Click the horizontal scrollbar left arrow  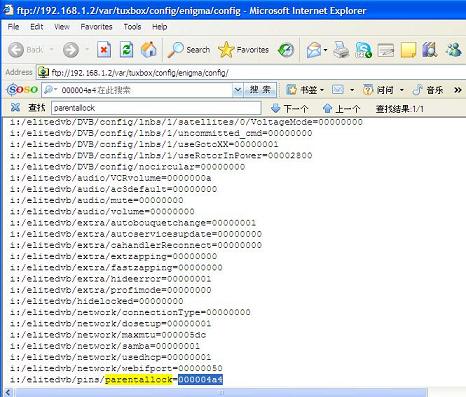pyautogui.click(x=8, y=393)
